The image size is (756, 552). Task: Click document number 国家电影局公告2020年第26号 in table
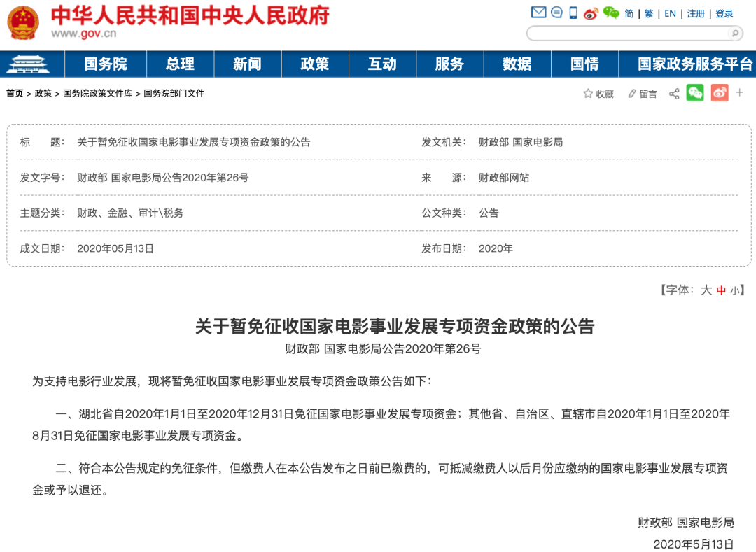[x=163, y=178]
